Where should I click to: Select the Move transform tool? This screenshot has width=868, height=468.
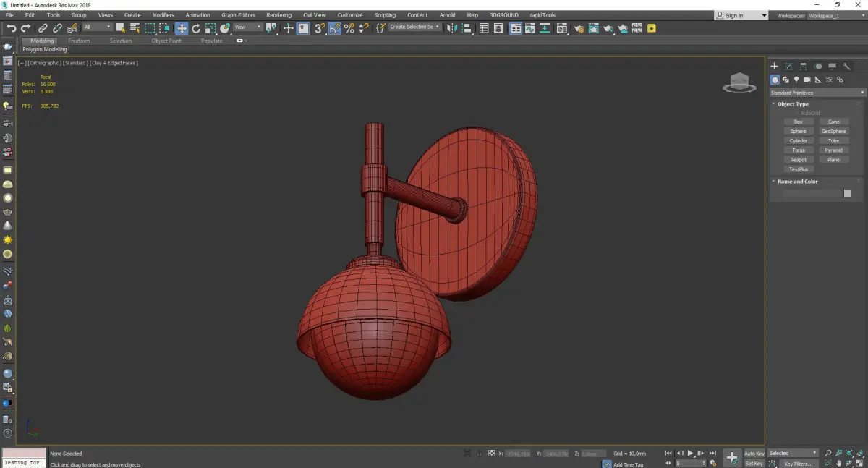181,28
